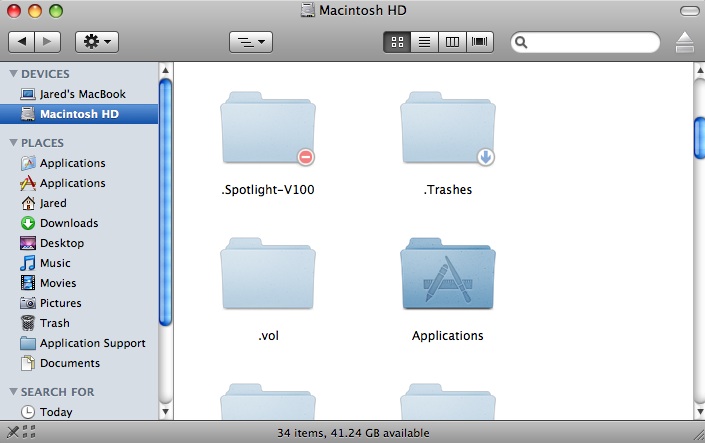Screen dimensions: 705x443
Task: Click the Jared's MacBook laptop icon
Action: point(28,94)
